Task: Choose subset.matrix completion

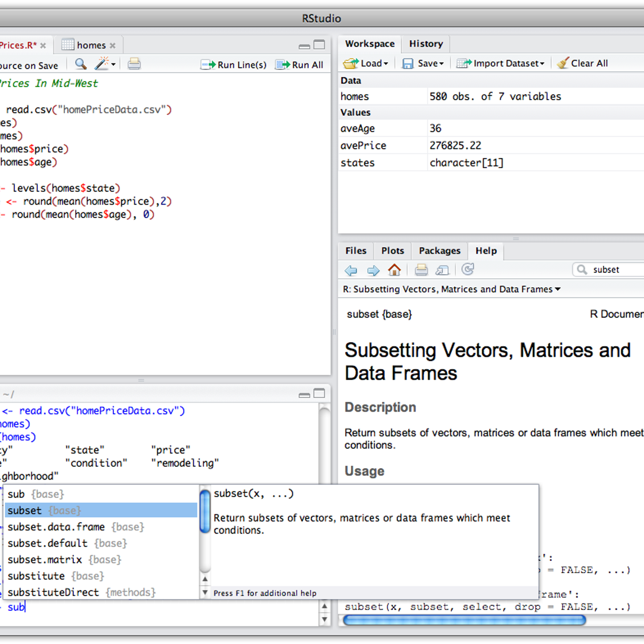Action: coord(101,559)
